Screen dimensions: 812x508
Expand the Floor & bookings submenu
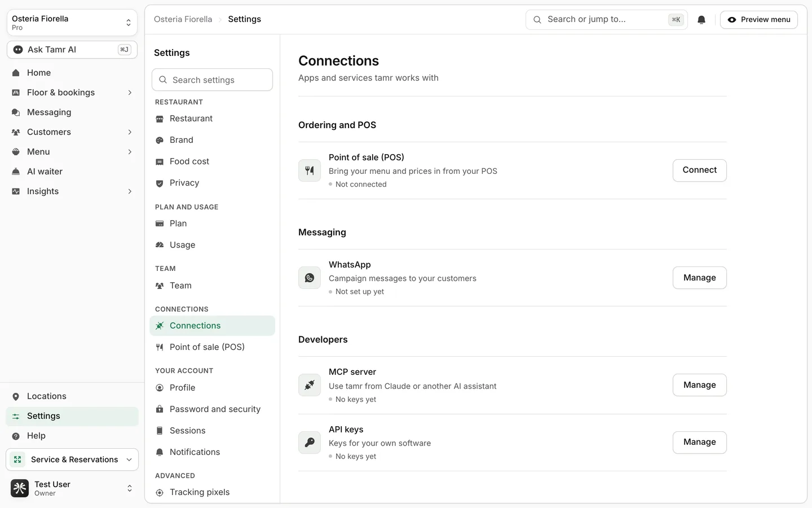(130, 93)
